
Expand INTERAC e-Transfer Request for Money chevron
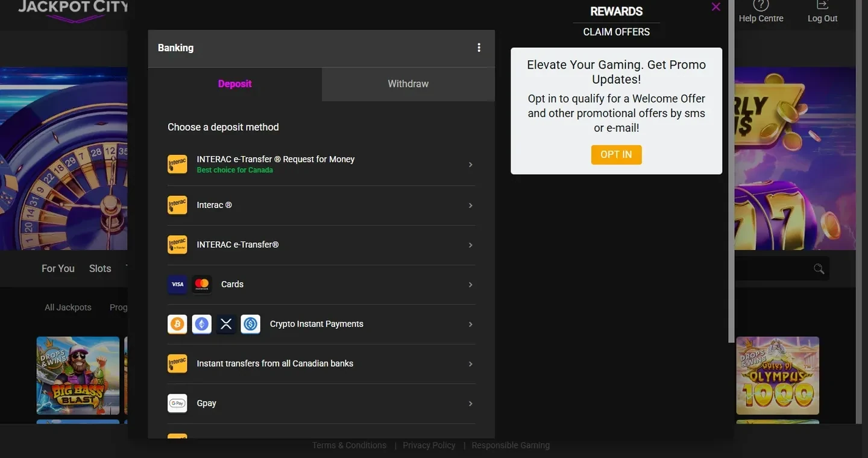coord(471,165)
